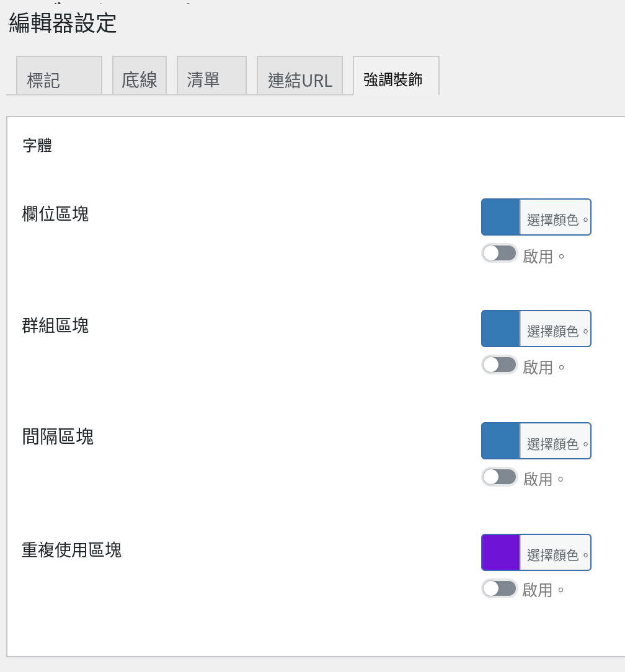Click the 啟用 label under 欄位區塊

click(x=538, y=256)
